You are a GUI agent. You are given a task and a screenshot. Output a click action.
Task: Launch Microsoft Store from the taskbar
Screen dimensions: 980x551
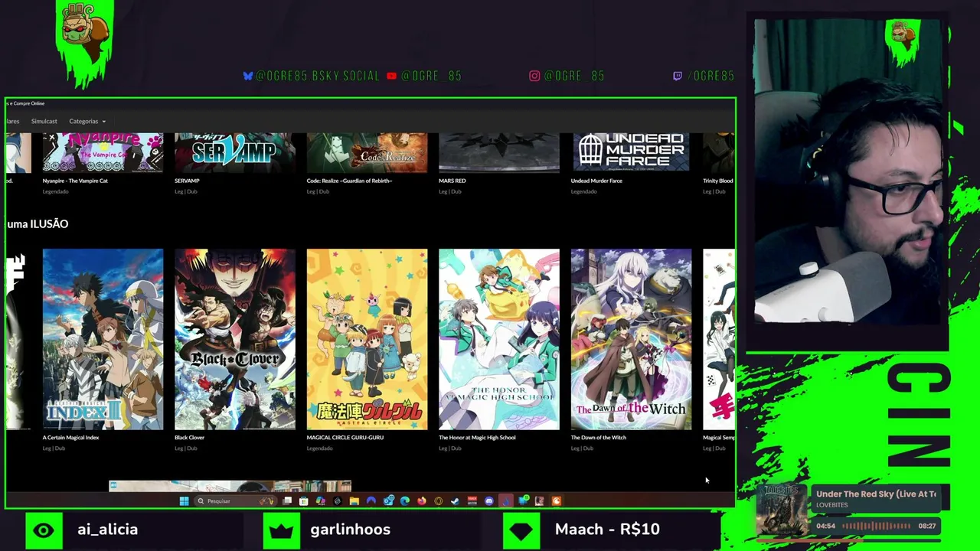tap(304, 501)
